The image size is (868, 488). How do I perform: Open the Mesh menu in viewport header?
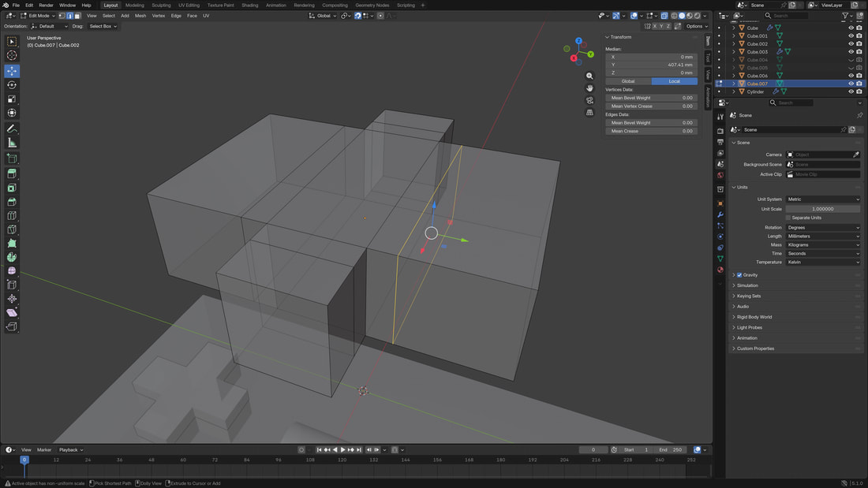pos(140,16)
